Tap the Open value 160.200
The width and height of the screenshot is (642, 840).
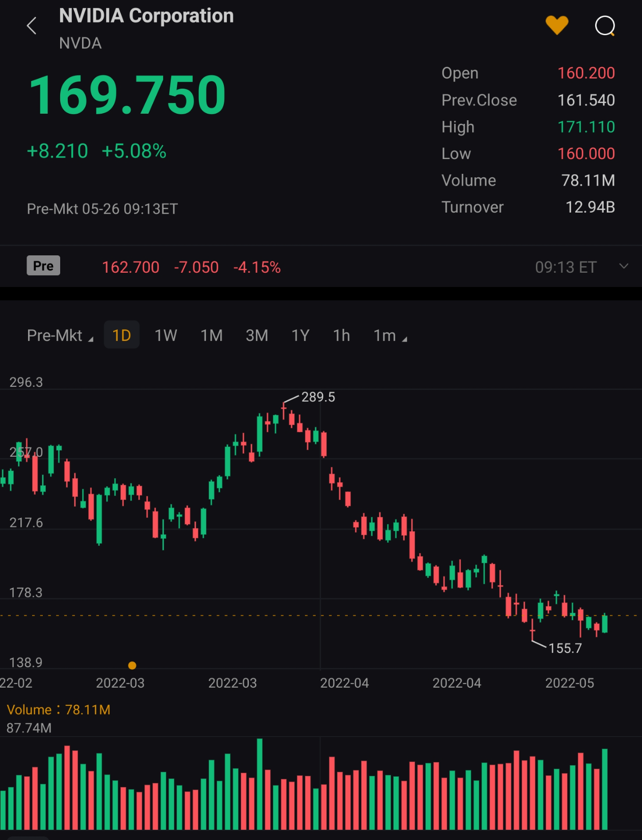point(586,73)
